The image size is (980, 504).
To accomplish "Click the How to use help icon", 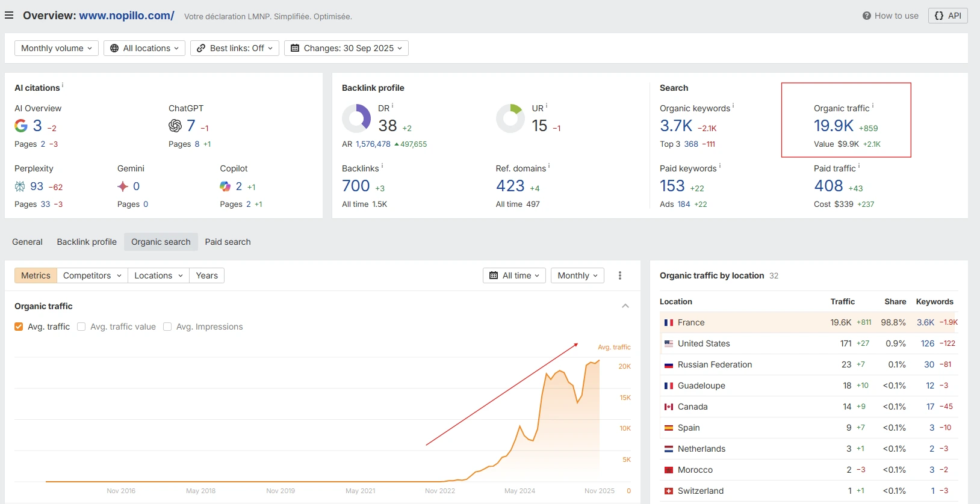I will [866, 16].
